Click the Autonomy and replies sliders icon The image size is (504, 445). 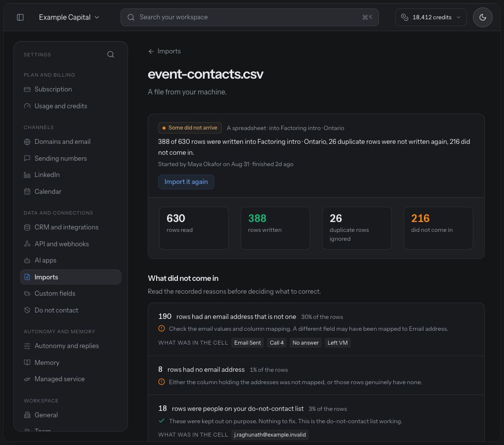coord(27,346)
